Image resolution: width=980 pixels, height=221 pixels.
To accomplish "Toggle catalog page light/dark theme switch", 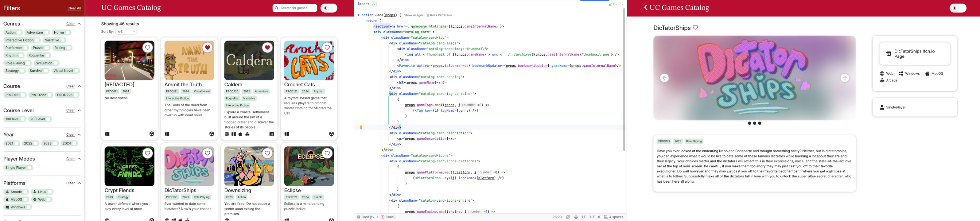I will (329, 8).
